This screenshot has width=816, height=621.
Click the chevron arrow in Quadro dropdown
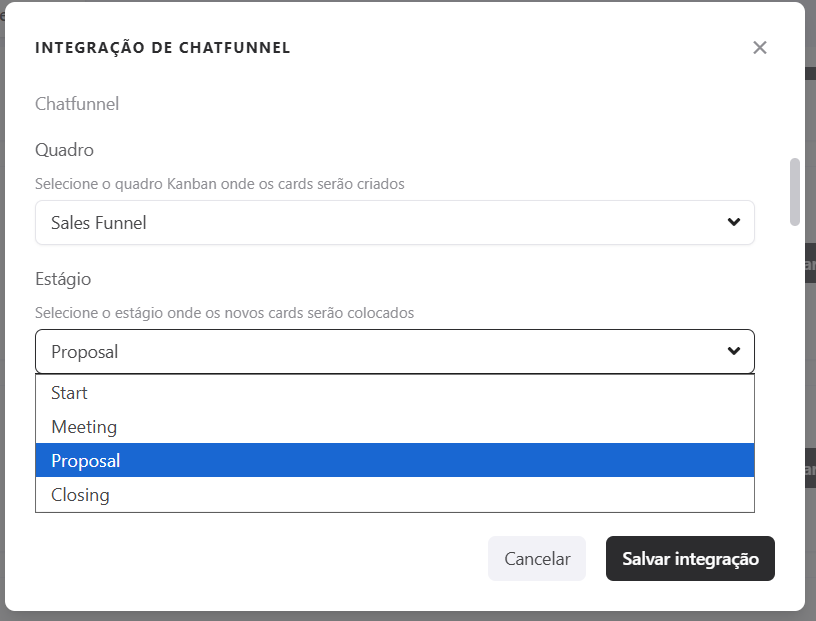tap(734, 222)
